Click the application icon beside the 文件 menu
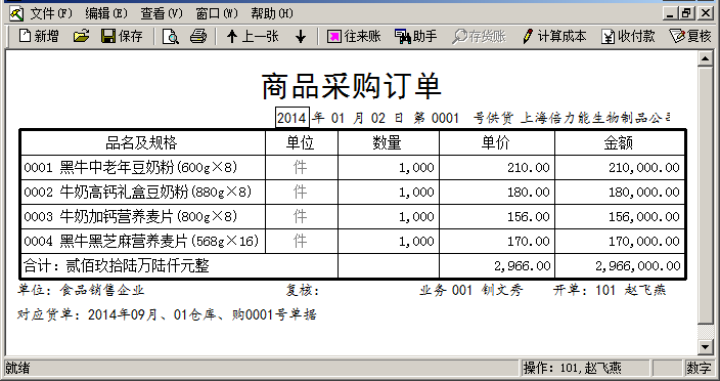 16,14
